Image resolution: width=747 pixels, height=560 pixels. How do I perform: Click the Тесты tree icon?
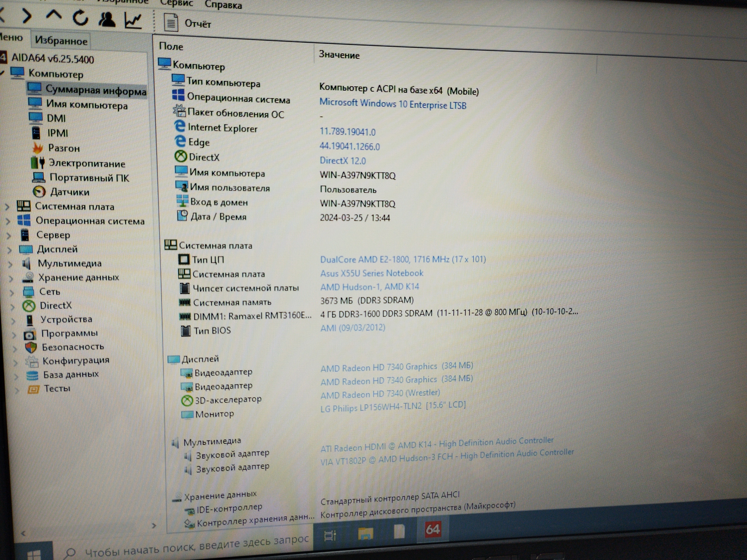[x=33, y=388]
